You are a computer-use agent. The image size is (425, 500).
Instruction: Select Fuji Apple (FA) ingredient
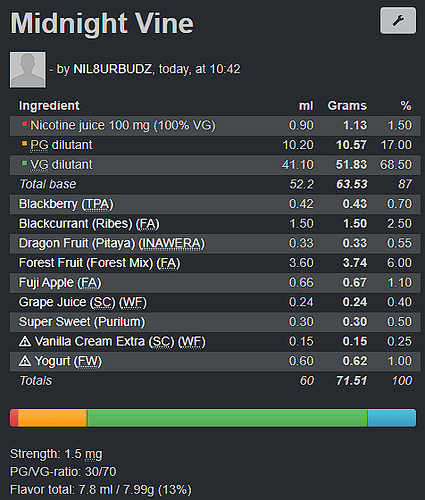click(x=60, y=283)
